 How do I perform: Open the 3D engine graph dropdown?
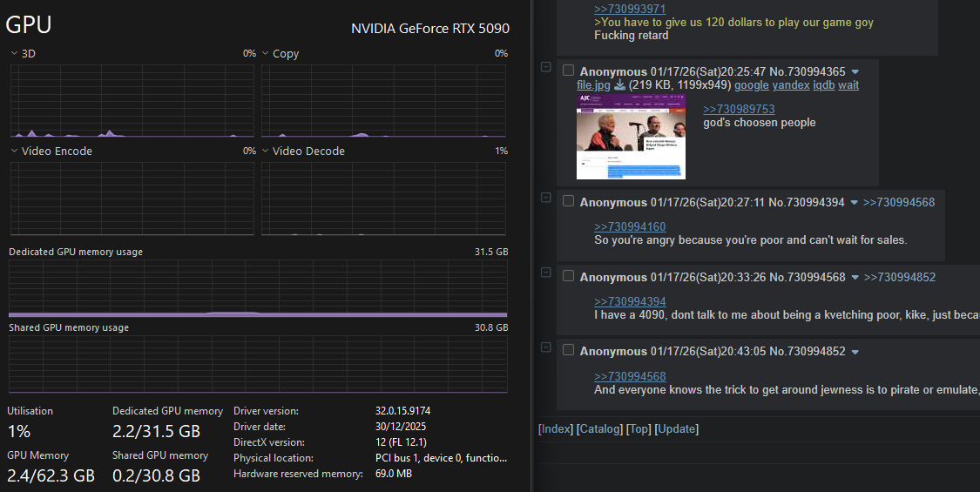(15, 54)
